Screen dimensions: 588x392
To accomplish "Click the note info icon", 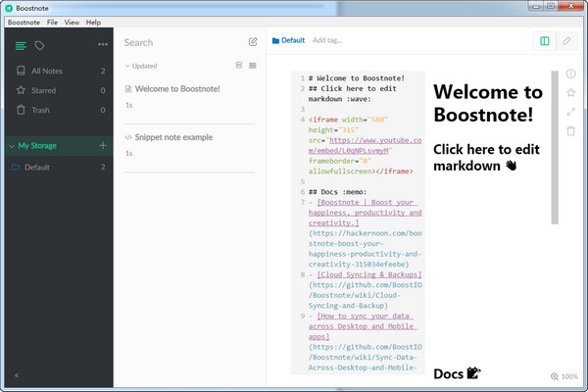I will click(x=570, y=74).
